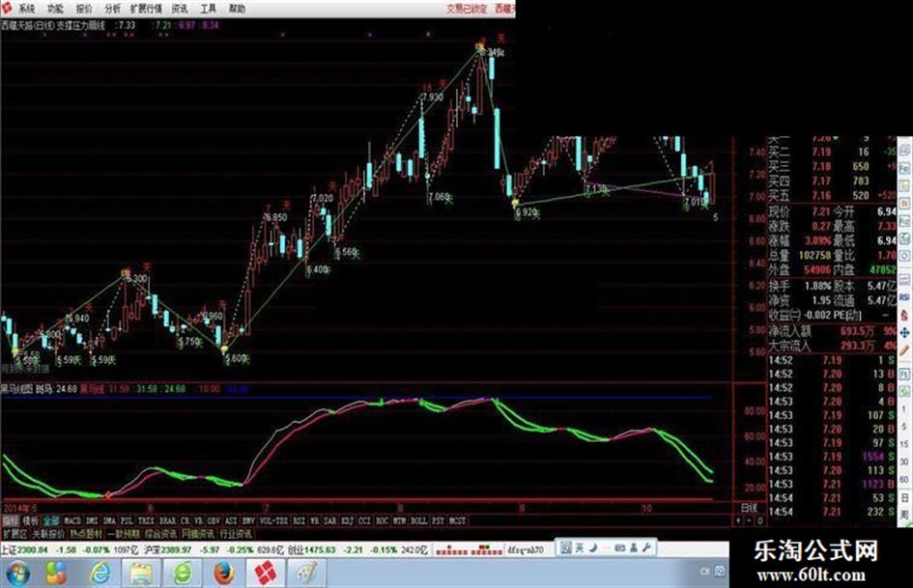Open Internet Explorer from the taskbar

point(100,574)
